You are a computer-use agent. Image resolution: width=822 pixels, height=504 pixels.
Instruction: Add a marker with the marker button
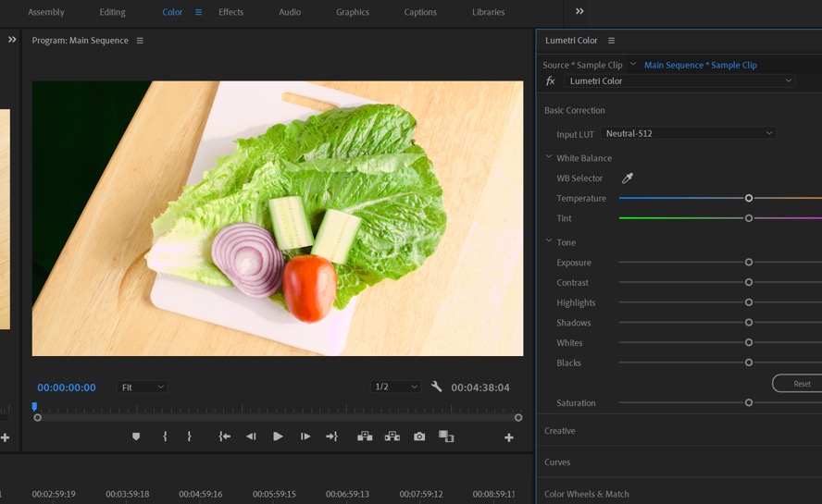[136, 436]
